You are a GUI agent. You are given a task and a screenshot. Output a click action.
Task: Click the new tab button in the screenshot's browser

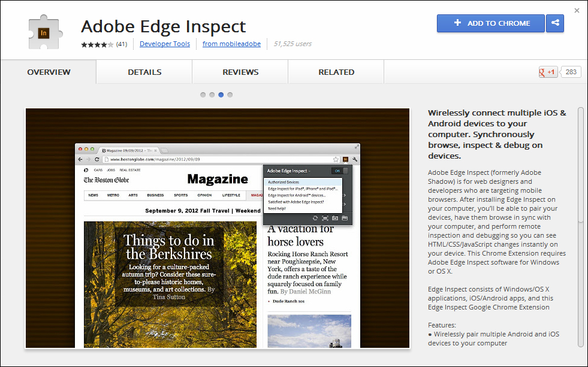pyautogui.click(x=164, y=150)
